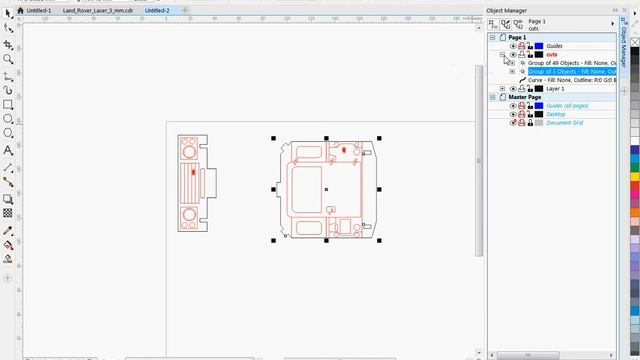Screen dimensions: 640x360
Task: Toggle the lock on Layer 1
Action: point(530,89)
